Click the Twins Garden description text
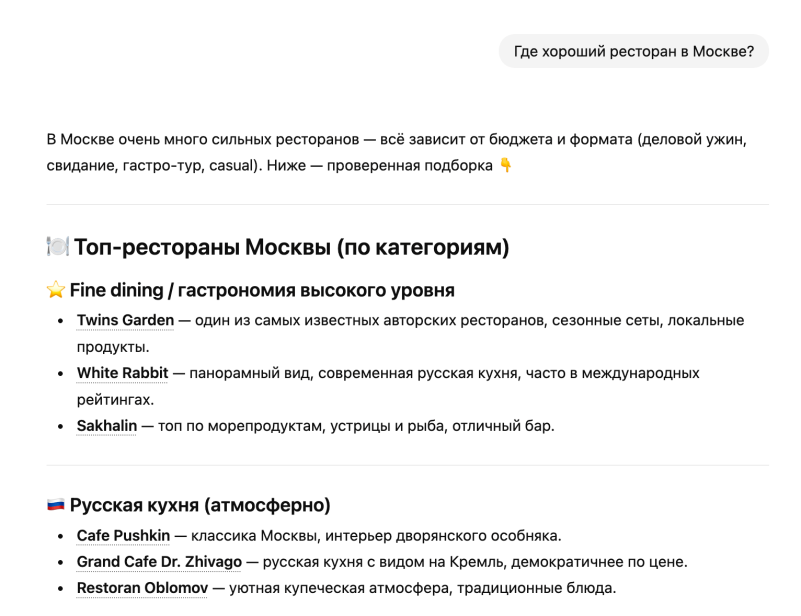Image resolution: width=801 pixels, height=616 pixels. pyautogui.click(x=460, y=320)
